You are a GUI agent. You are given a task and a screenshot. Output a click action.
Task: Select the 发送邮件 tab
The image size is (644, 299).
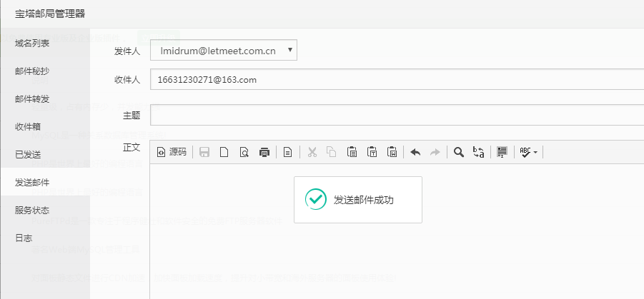45,183
